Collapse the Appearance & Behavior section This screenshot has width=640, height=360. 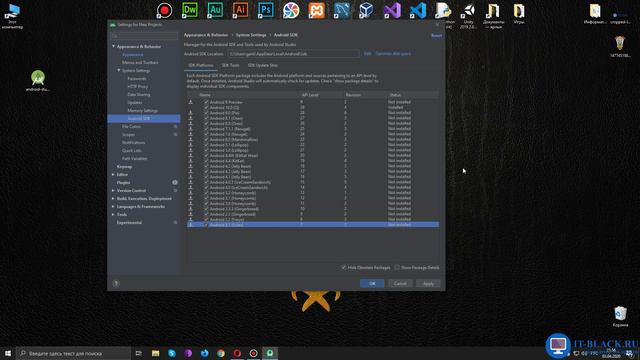pos(113,47)
